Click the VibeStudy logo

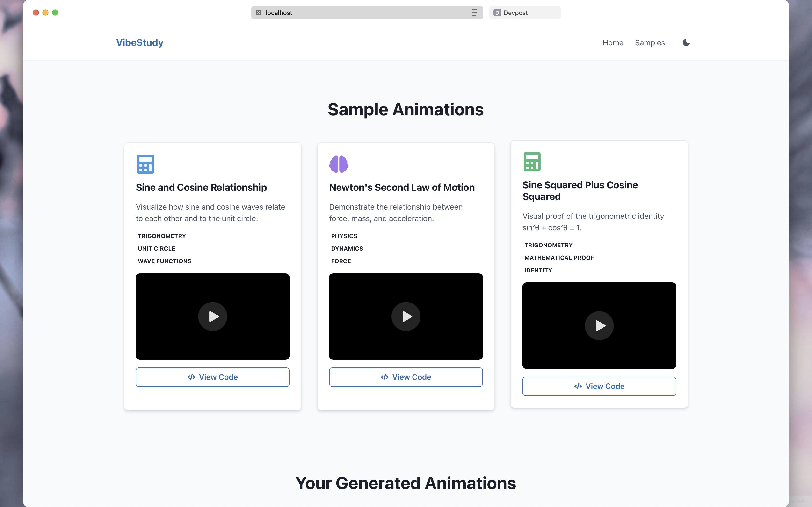coord(140,42)
